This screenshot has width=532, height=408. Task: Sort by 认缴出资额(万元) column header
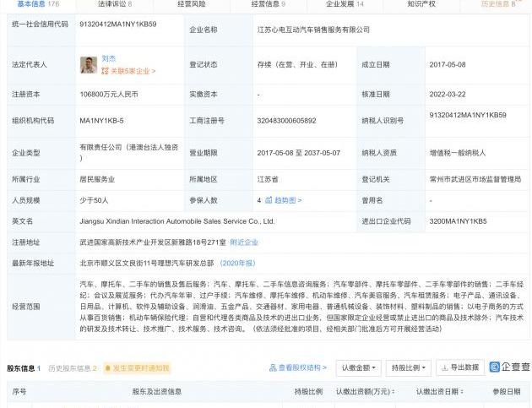(x=365, y=392)
